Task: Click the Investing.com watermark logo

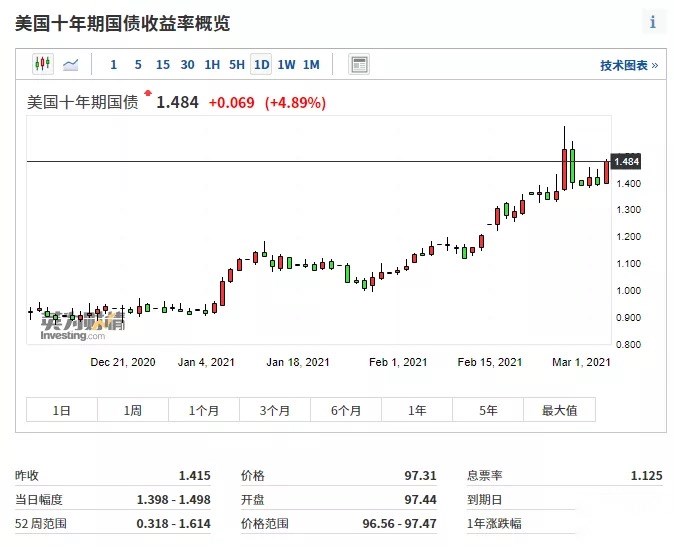Action: pyautogui.click(x=83, y=326)
